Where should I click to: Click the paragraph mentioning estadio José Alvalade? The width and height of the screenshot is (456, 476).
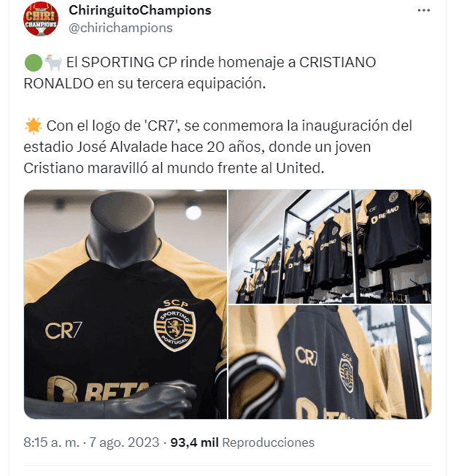218,147
